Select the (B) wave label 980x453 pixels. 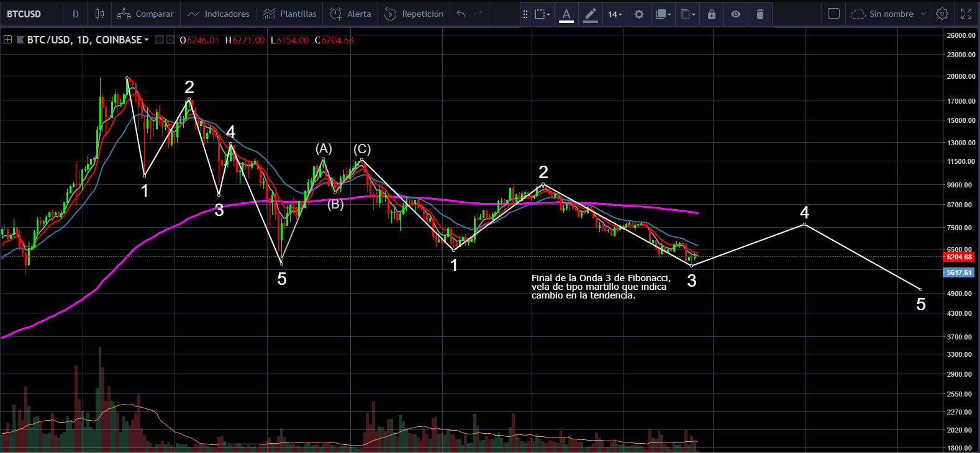pyautogui.click(x=335, y=204)
